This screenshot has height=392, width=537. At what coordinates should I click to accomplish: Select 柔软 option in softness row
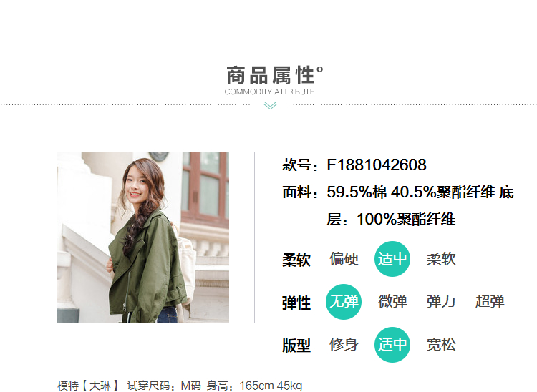tap(441, 259)
